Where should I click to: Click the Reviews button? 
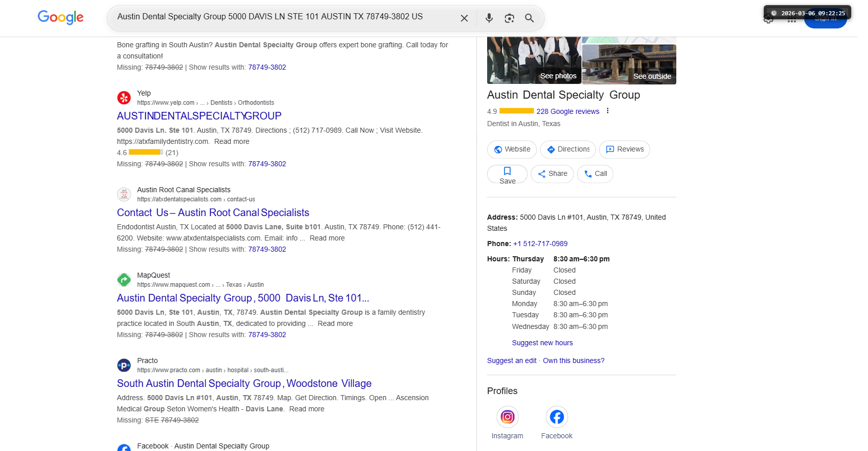tap(624, 149)
